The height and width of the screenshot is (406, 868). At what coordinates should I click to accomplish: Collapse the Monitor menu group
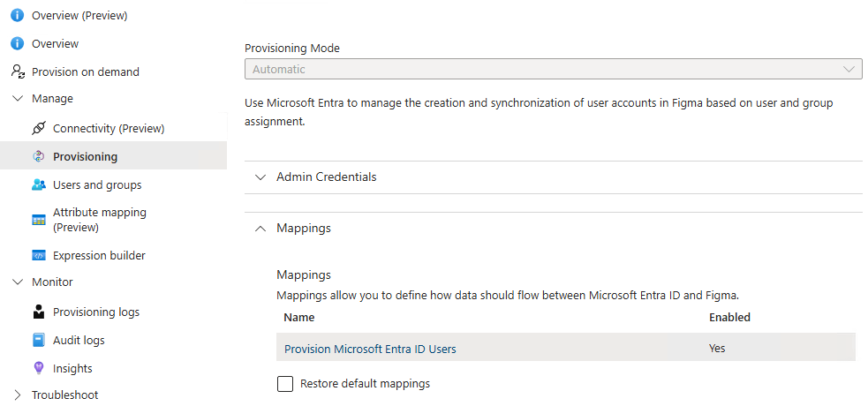click(x=18, y=282)
